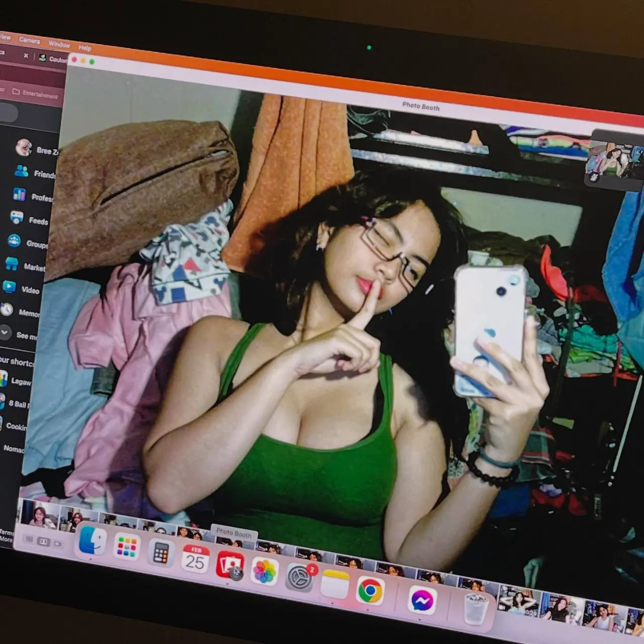Open the Bree Z profile in Facebook sidebar

36,148
